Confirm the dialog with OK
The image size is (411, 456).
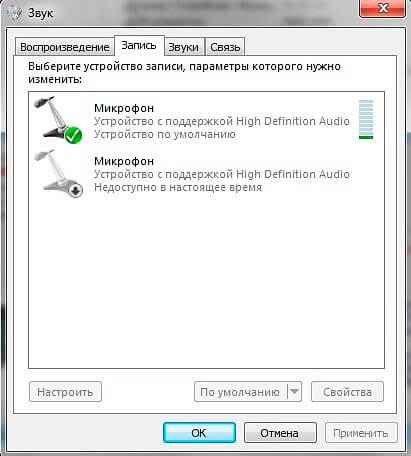(199, 433)
